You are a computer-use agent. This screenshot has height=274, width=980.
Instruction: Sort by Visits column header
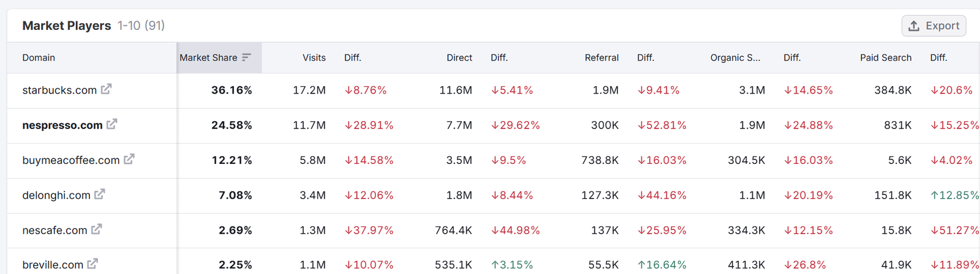click(x=314, y=57)
